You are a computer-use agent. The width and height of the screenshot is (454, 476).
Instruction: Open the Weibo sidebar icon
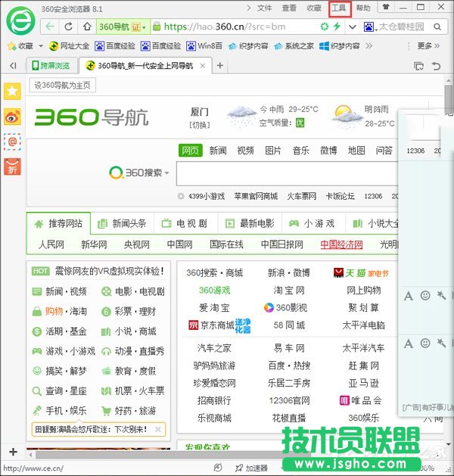click(12, 117)
